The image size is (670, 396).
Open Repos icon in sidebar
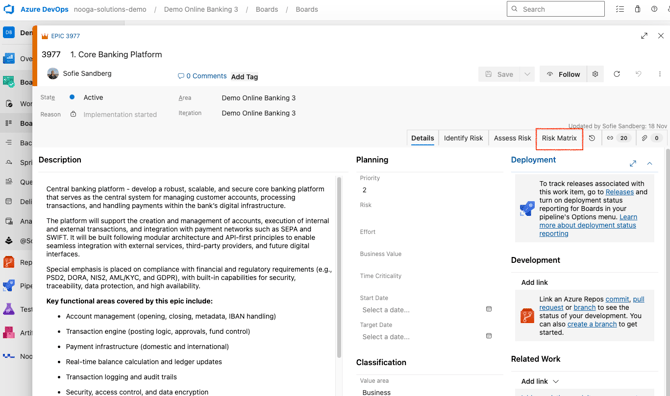pos(9,262)
